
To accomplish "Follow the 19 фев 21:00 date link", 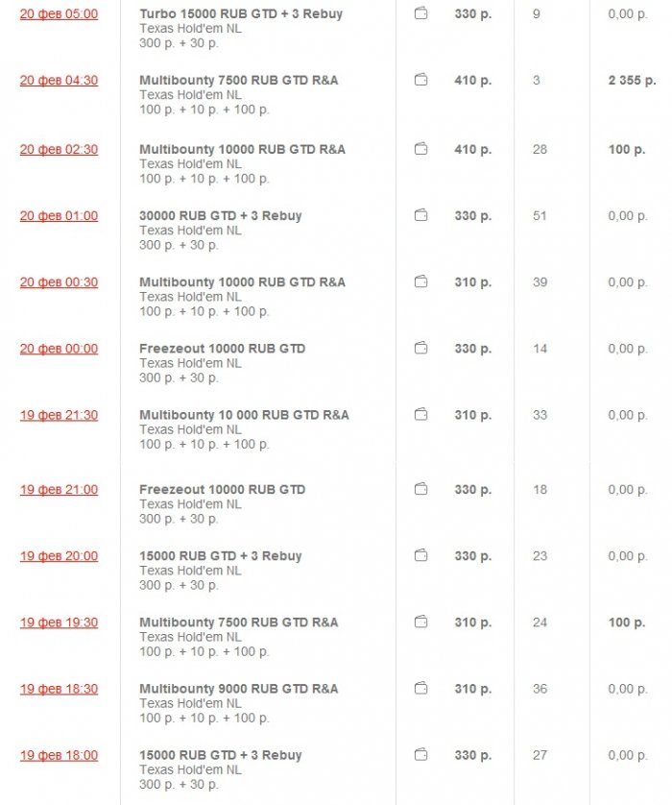I will (x=59, y=490).
